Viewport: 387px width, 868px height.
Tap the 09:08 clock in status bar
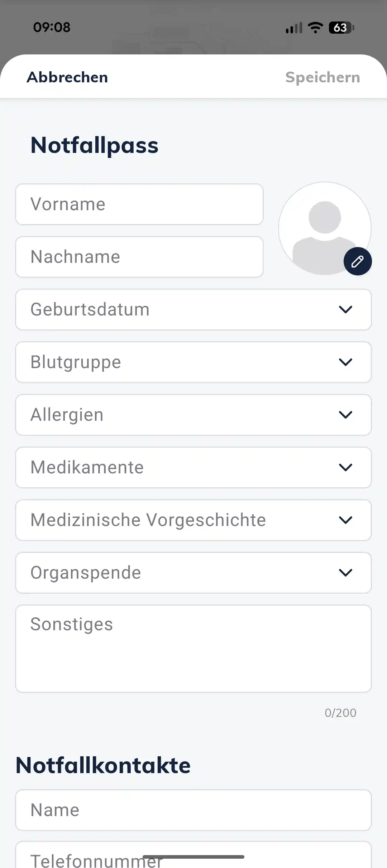coord(52,27)
